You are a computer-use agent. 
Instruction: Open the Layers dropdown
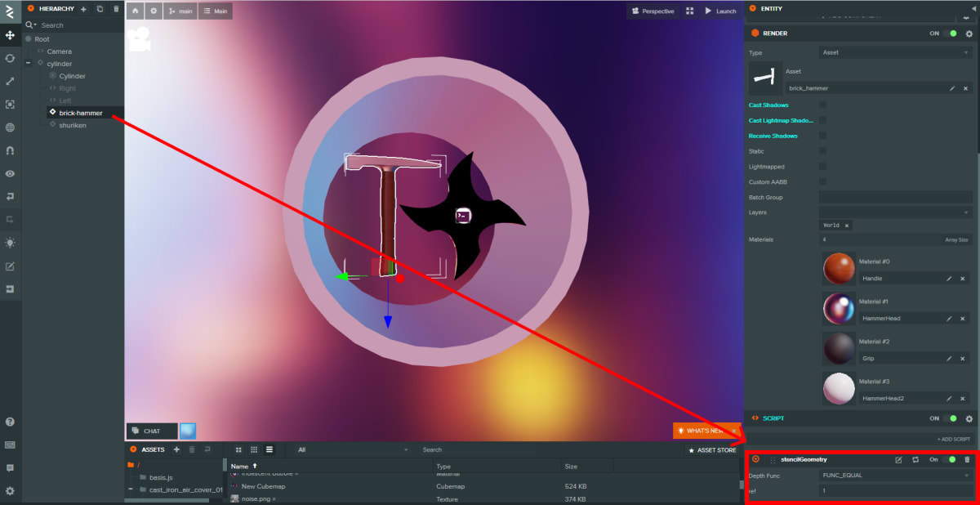point(895,212)
